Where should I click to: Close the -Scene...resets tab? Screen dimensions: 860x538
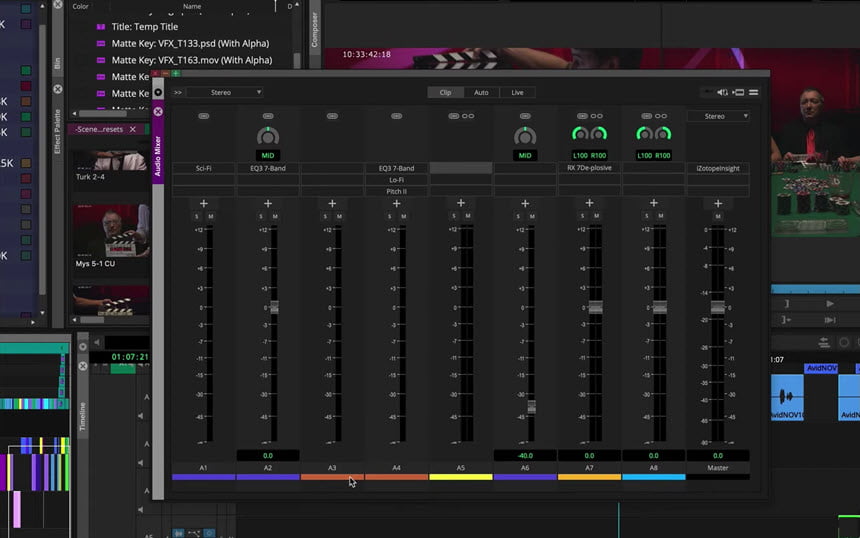[133, 129]
